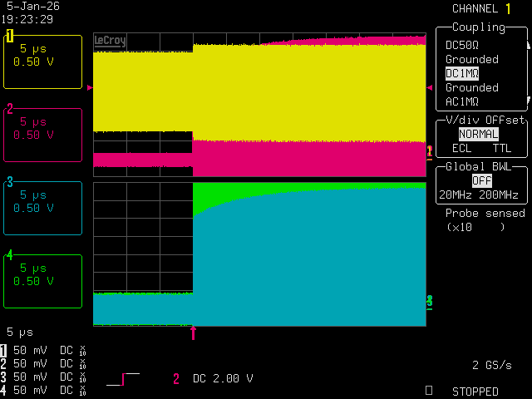The width and height of the screenshot is (532, 399).
Task: Open the magenta channel 2 trace descriptor
Action: pos(43,135)
